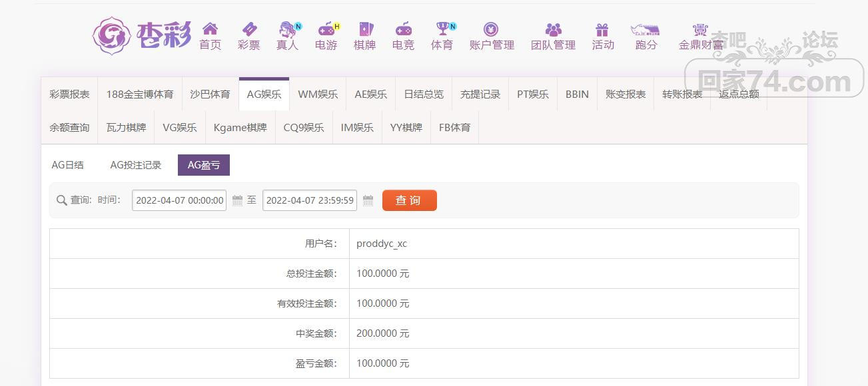868x386 pixels.
Task: Open the 余额查询 tab
Action: coord(69,127)
